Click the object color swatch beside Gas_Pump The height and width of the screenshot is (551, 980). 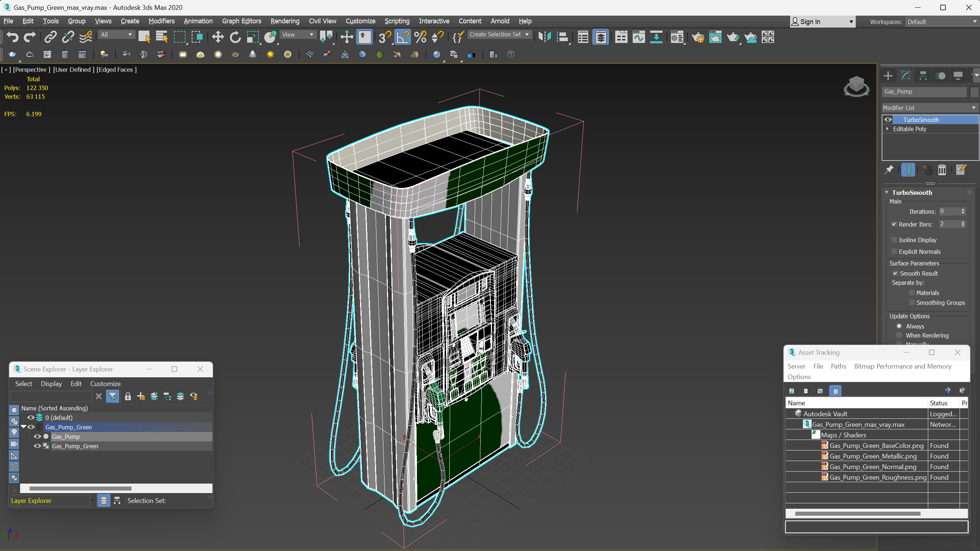coord(974,92)
